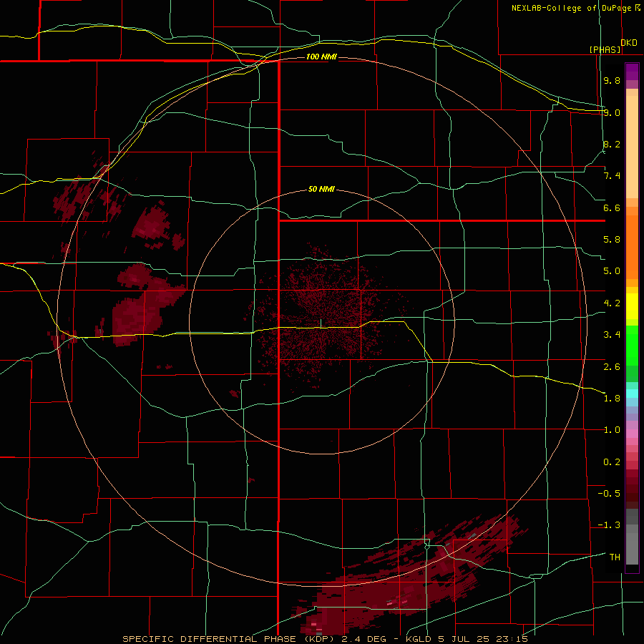Pick the orange band on the color scale
This screenshot has width=644, height=644.
pyautogui.click(x=632, y=246)
